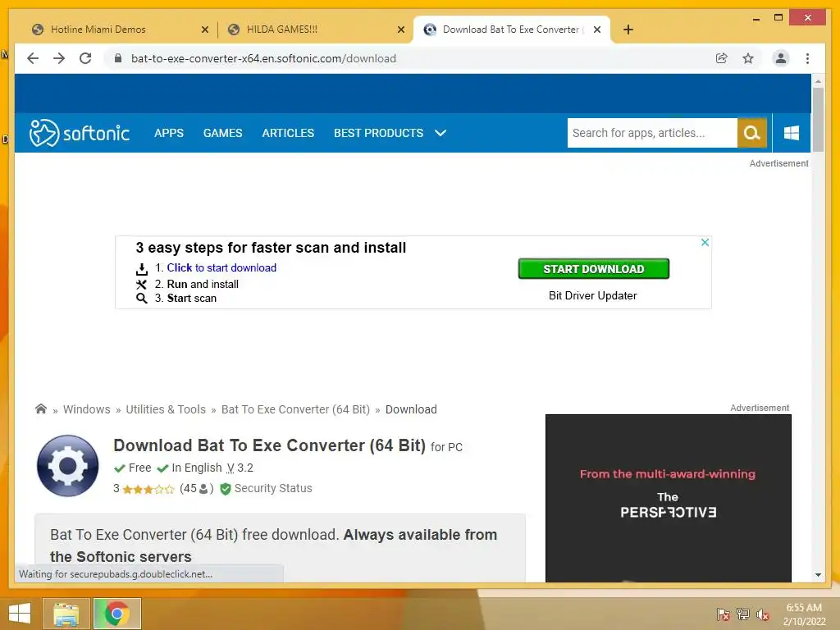Open the Windows breadcrumb link
The width and height of the screenshot is (840, 630).
[87, 409]
